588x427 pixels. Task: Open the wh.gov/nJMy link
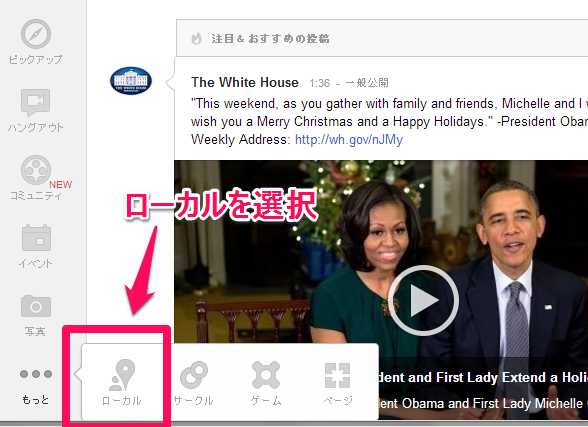[x=349, y=139]
